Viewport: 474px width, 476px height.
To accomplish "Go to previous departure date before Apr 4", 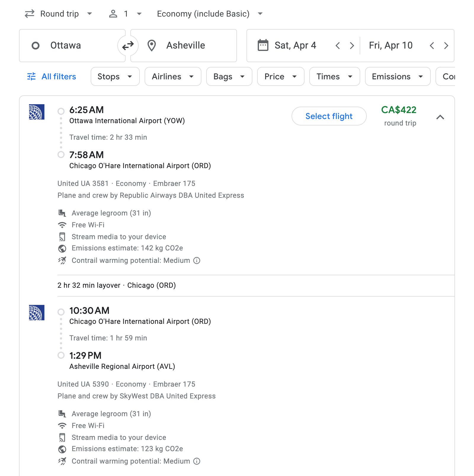I will coord(338,46).
